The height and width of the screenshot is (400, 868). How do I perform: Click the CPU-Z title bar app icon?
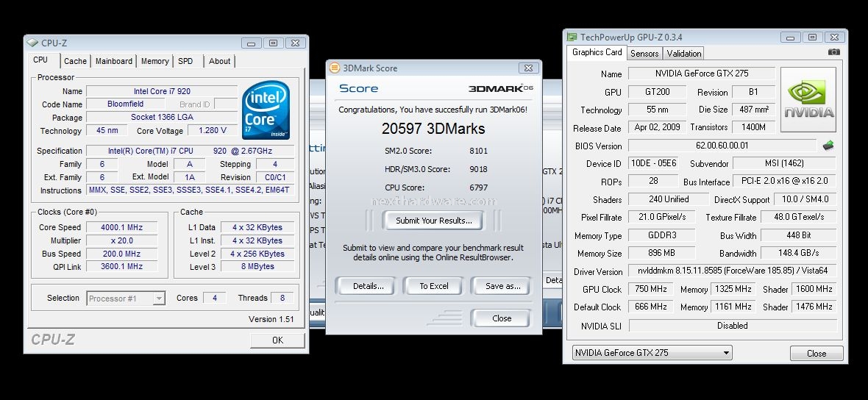(33, 43)
